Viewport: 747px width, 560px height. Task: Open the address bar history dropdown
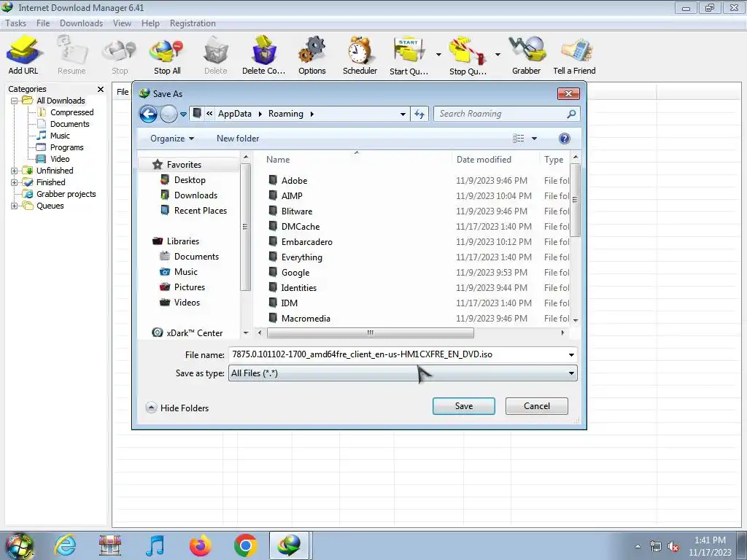[403, 114]
